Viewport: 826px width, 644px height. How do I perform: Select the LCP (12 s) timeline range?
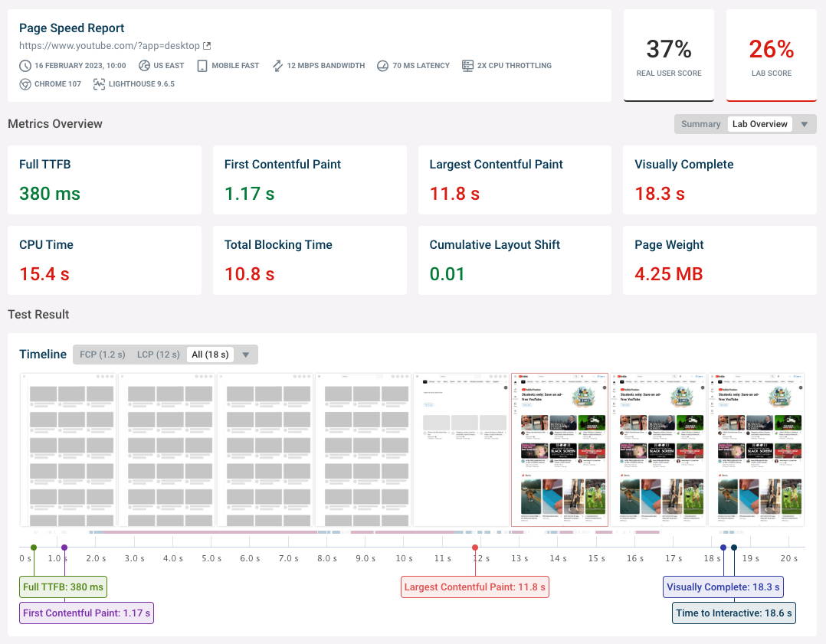pos(158,355)
